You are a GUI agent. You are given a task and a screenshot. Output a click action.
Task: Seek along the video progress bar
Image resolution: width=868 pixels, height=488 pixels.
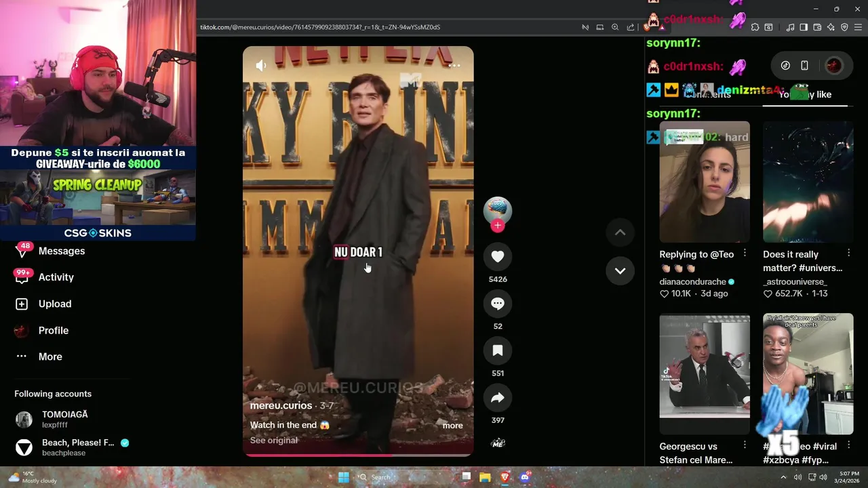click(x=358, y=455)
